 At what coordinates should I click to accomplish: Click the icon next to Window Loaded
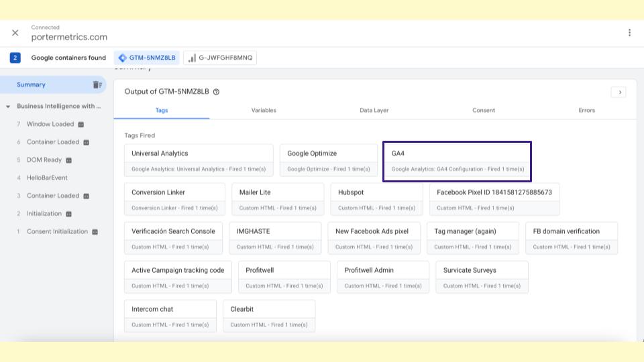pos(81,125)
